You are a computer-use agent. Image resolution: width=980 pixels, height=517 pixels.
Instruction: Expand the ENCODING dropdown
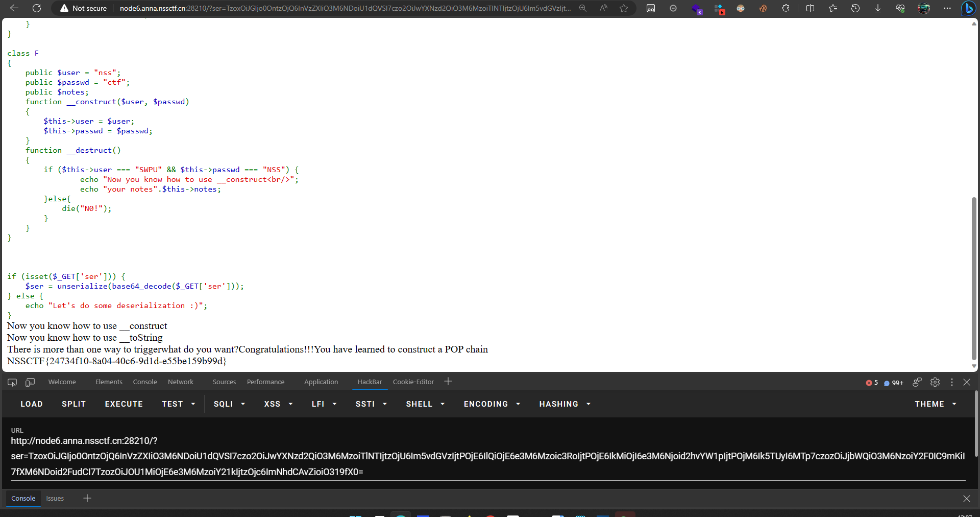click(492, 404)
